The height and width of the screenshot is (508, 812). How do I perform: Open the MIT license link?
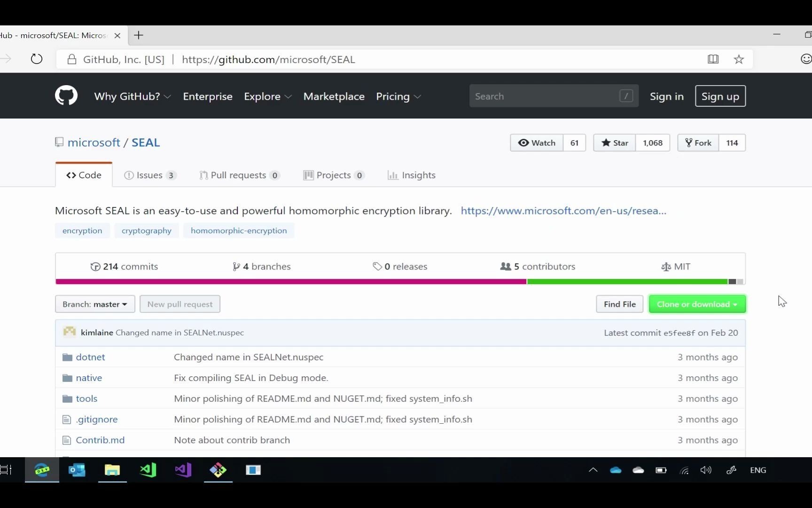pos(676,266)
